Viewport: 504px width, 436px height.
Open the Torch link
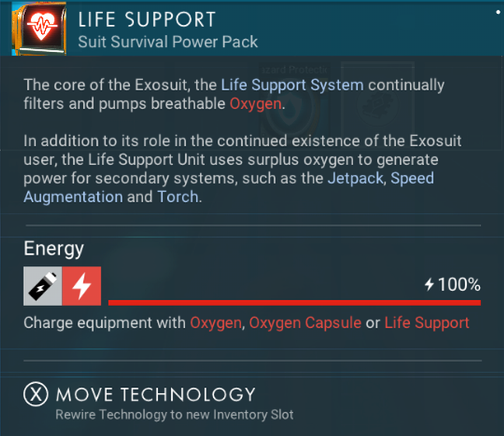coord(178,197)
